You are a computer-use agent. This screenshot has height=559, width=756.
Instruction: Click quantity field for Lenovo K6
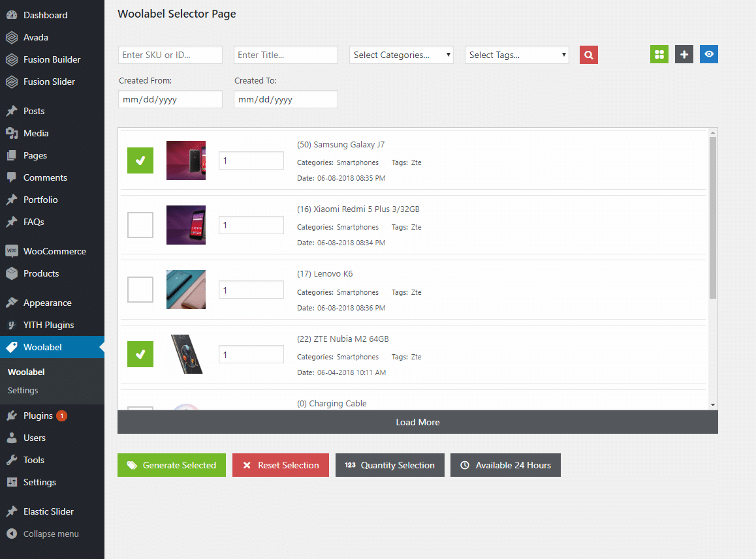point(251,290)
